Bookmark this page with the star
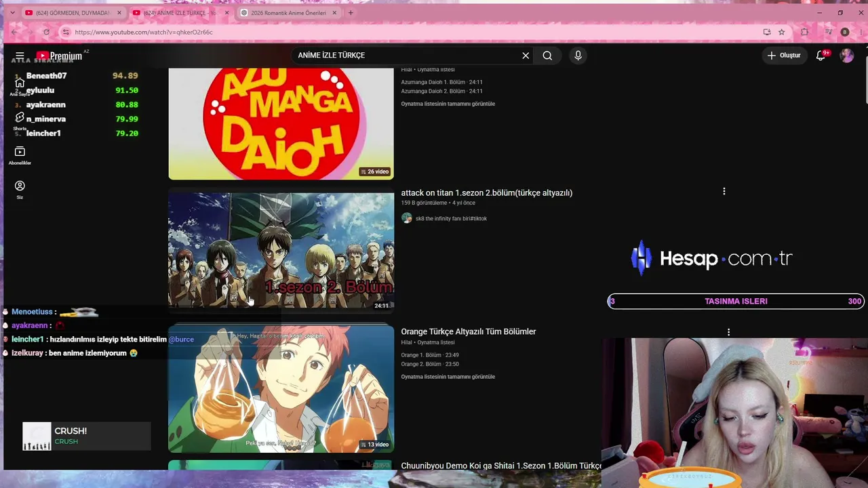The width and height of the screenshot is (868, 488). [782, 32]
